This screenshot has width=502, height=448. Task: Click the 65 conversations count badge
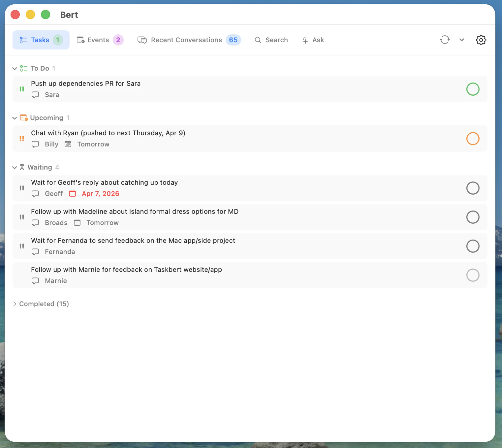(x=234, y=40)
